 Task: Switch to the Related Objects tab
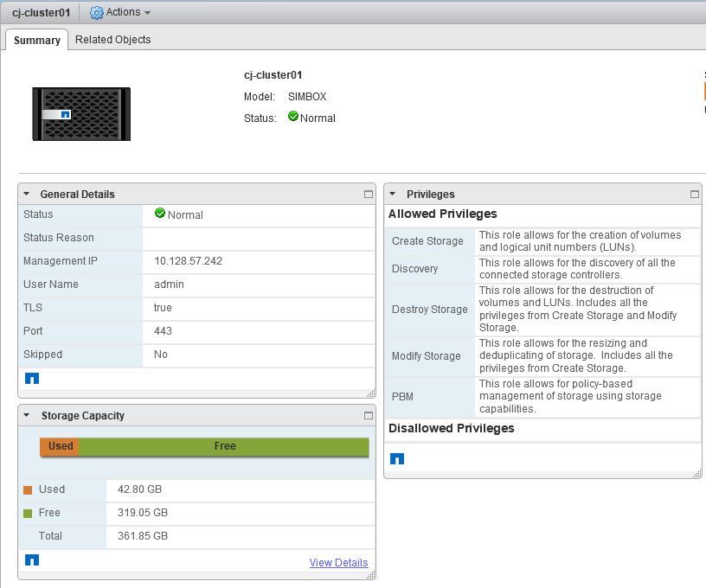click(112, 40)
